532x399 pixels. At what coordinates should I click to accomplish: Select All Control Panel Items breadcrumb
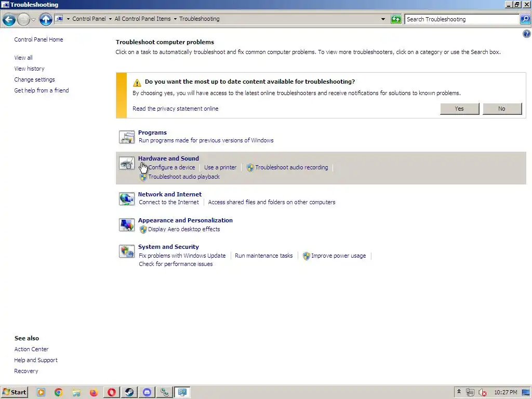point(142,19)
